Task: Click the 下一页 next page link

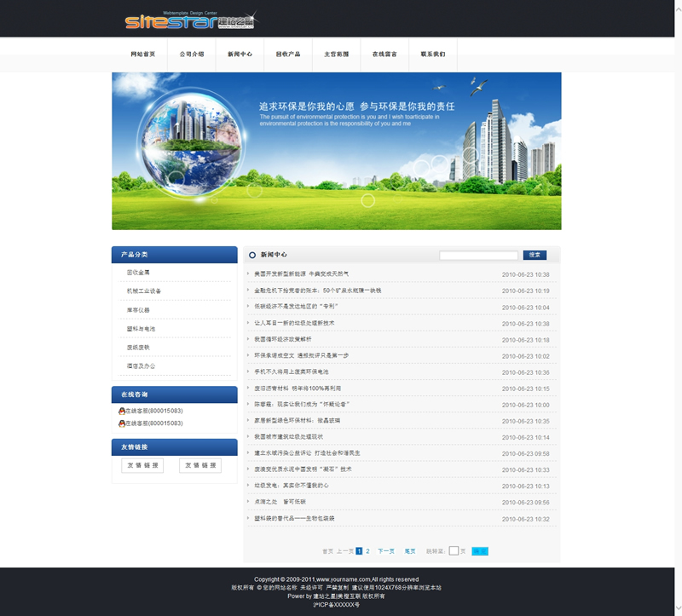Action: 386,551
